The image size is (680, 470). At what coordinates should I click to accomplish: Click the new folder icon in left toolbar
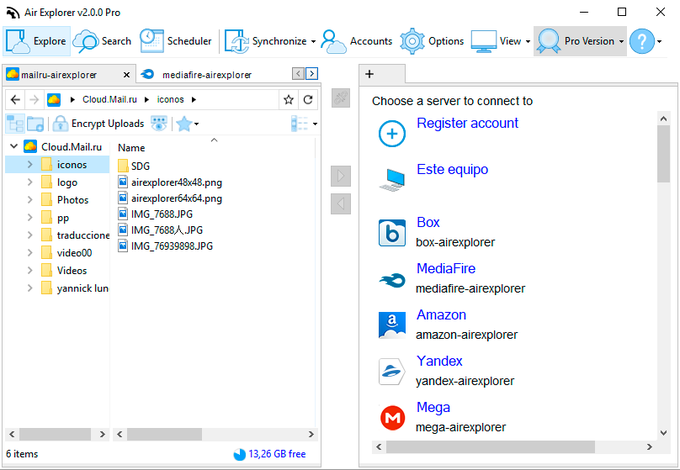point(35,124)
